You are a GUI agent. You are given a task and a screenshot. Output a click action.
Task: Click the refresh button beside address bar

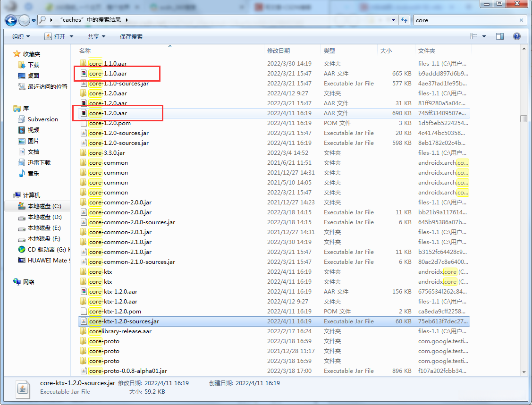click(x=404, y=20)
